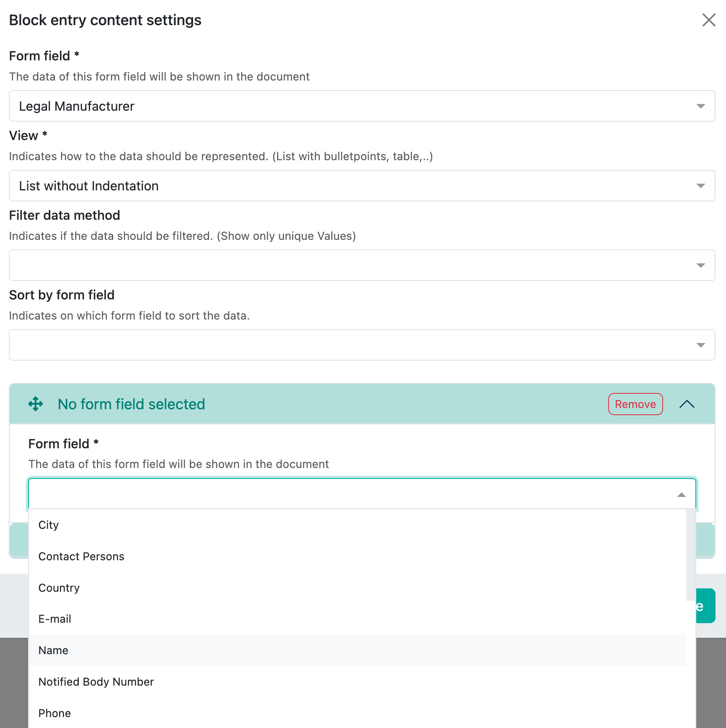Select Phone from the dropdown options
The image size is (726, 728).
358,713
